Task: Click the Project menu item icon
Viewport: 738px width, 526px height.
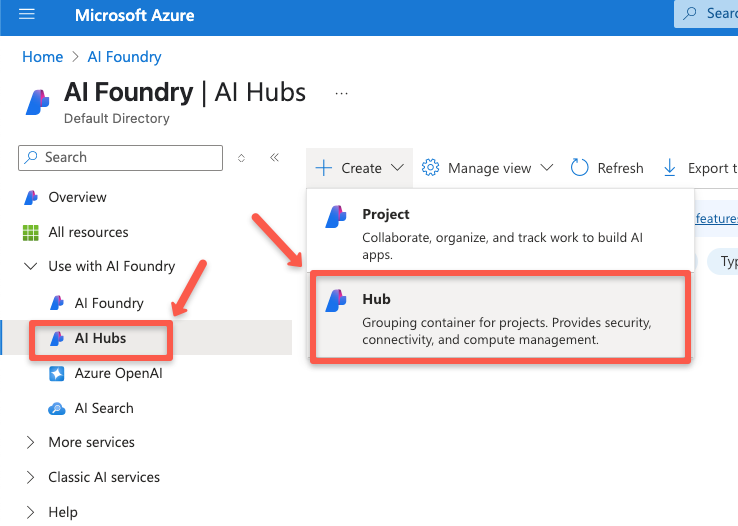Action: point(336,217)
